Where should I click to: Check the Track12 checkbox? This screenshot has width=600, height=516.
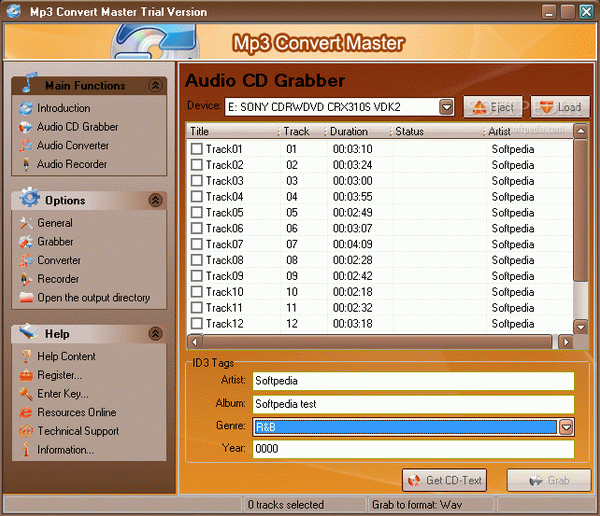pyautogui.click(x=197, y=324)
